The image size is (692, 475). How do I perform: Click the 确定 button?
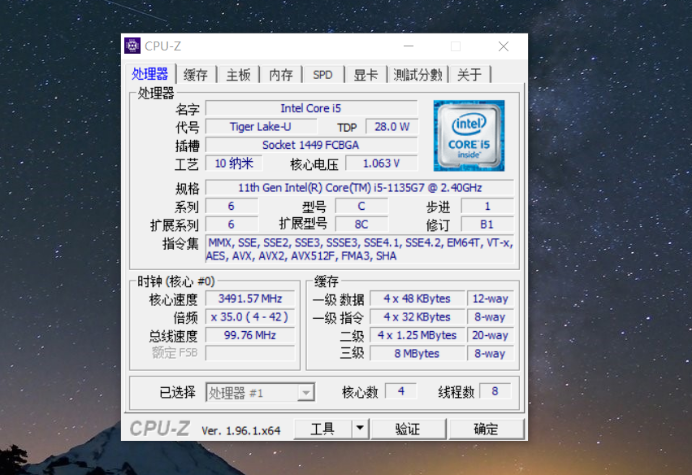tap(486, 429)
